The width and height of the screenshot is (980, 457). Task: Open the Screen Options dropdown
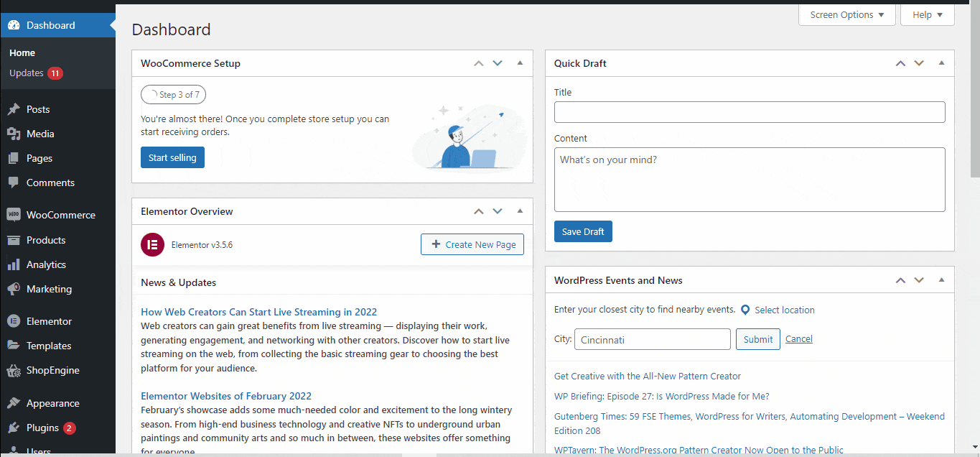[847, 15]
